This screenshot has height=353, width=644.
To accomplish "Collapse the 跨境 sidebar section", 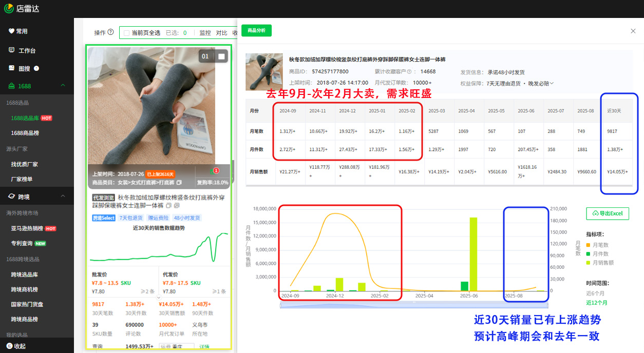I will tap(63, 197).
